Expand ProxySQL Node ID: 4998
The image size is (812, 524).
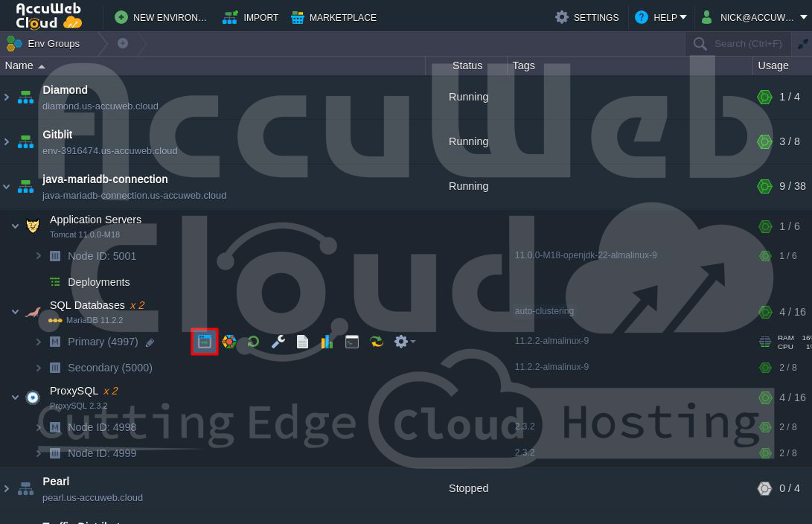(38, 427)
